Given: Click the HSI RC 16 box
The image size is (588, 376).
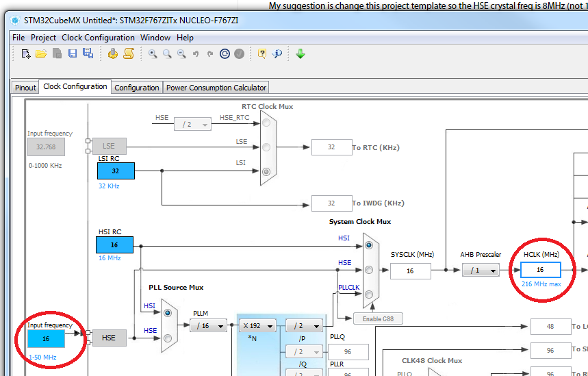Looking at the screenshot, I should coord(114,245).
